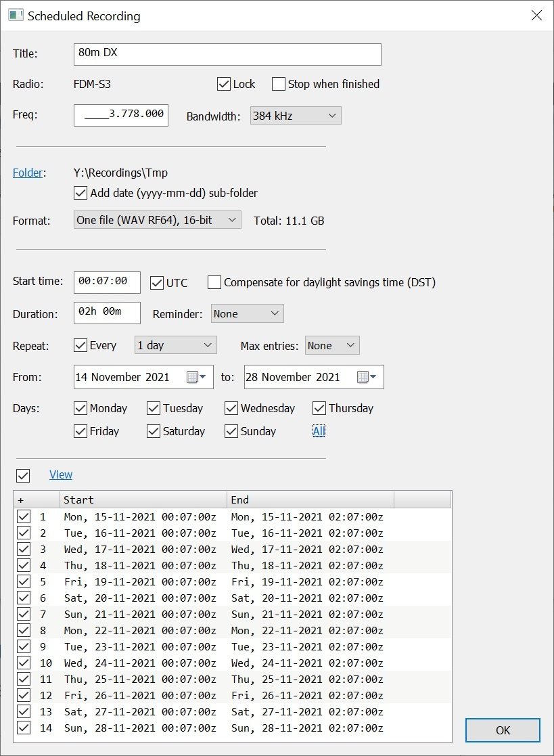Click the Start column header
The width and height of the screenshot is (554, 756).
[143, 499]
